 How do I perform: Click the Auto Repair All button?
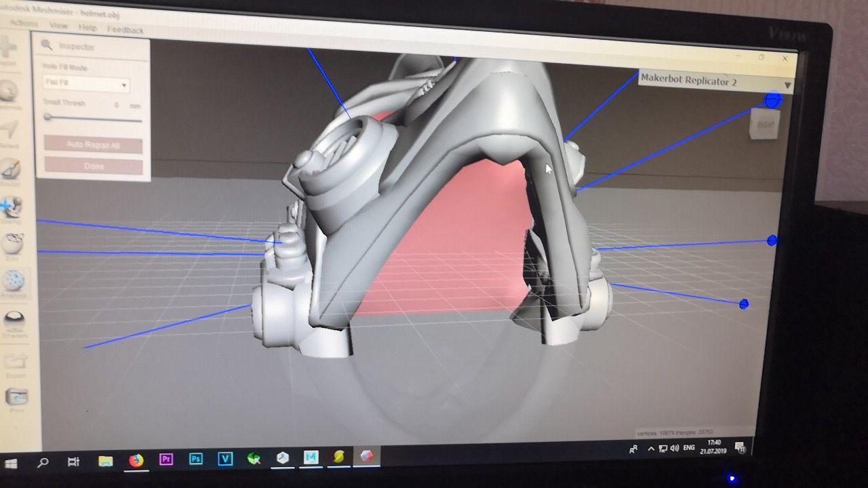click(x=94, y=145)
